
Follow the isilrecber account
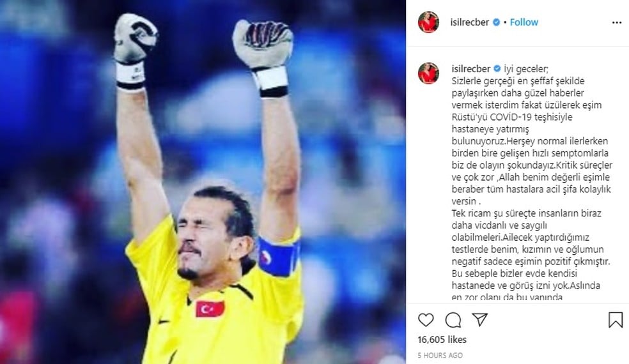(524, 22)
